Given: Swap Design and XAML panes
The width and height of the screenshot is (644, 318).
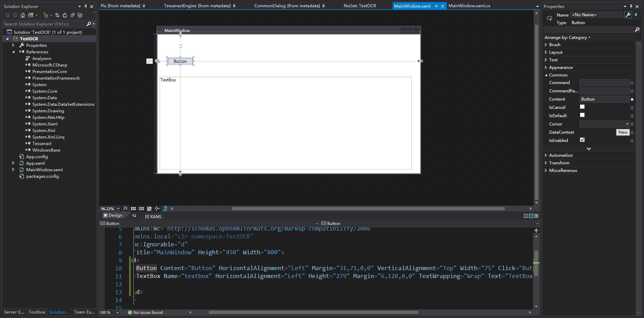Looking at the screenshot, I should click(x=134, y=216).
